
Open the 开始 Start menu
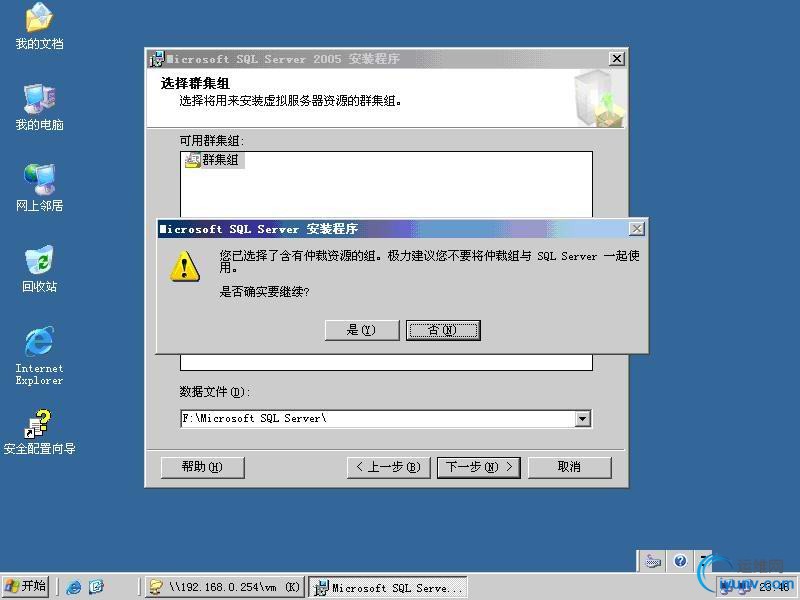pyautogui.click(x=26, y=586)
